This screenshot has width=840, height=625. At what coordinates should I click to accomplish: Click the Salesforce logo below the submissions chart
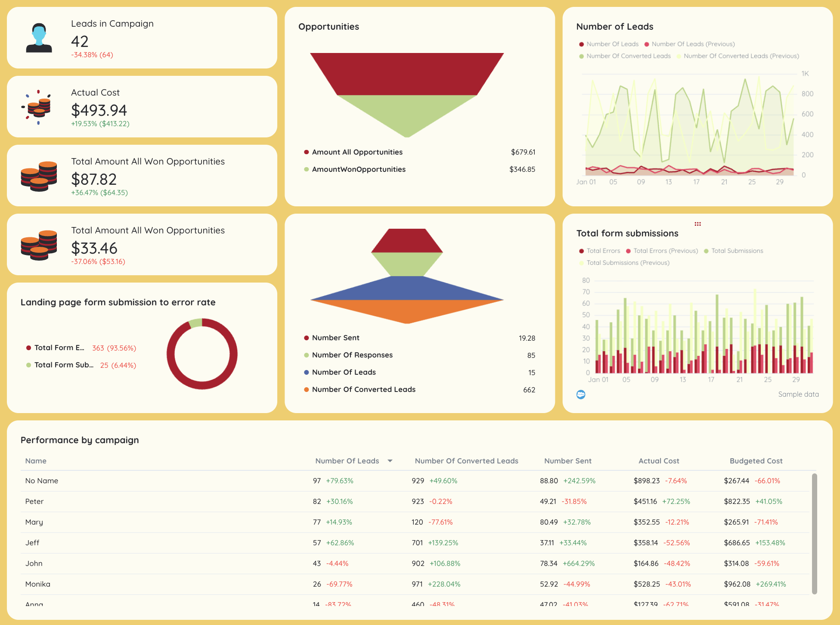pos(581,394)
